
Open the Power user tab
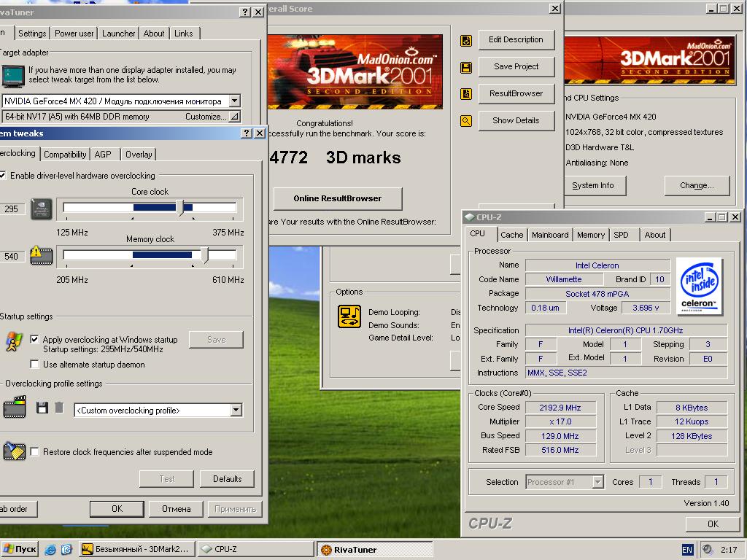pyautogui.click(x=74, y=34)
